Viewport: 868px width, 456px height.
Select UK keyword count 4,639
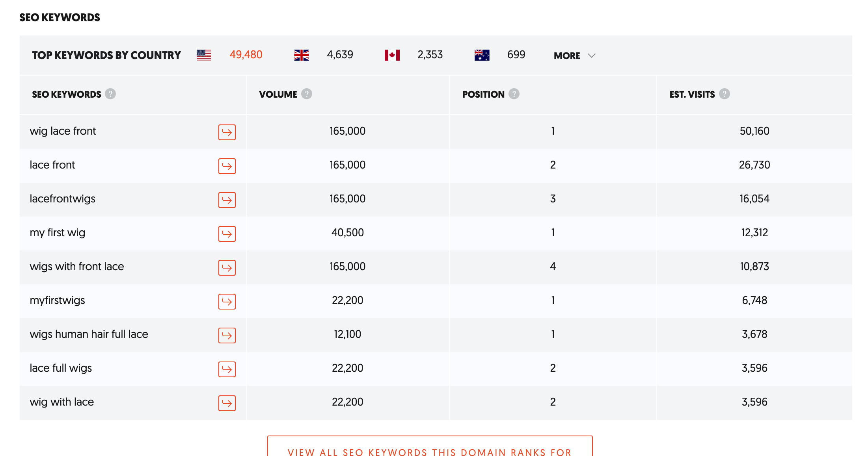coord(340,55)
